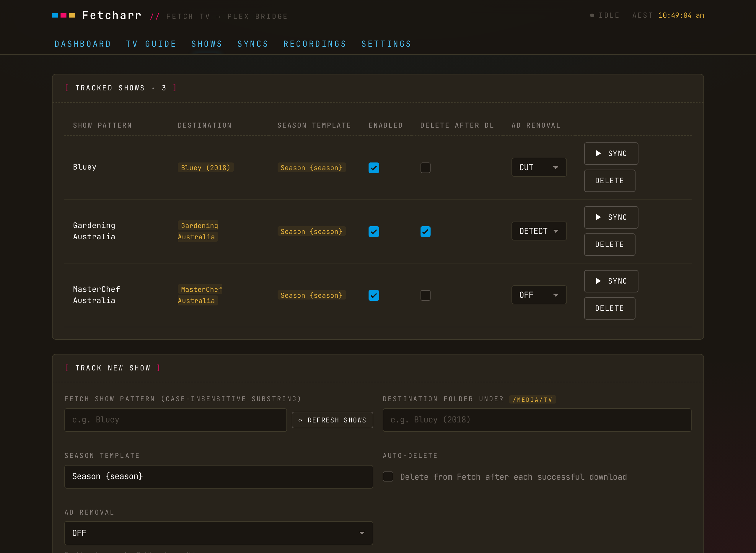This screenshot has width=756, height=553.
Task: Open the Recordings tab
Action: [x=315, y=44]
